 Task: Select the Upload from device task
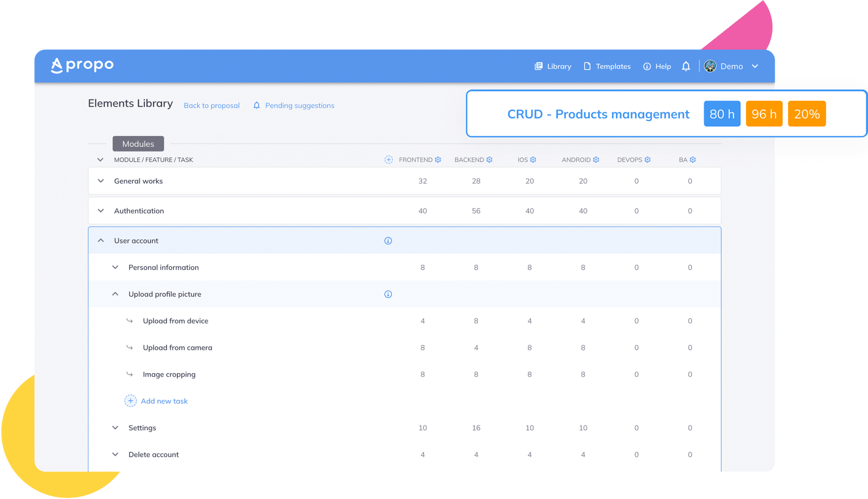click(x=176, y=321)
